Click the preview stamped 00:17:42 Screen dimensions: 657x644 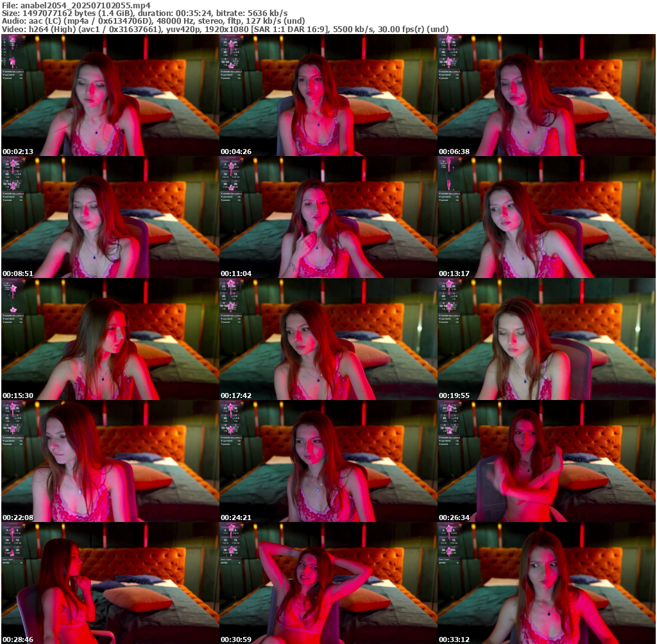coord(328,339)
